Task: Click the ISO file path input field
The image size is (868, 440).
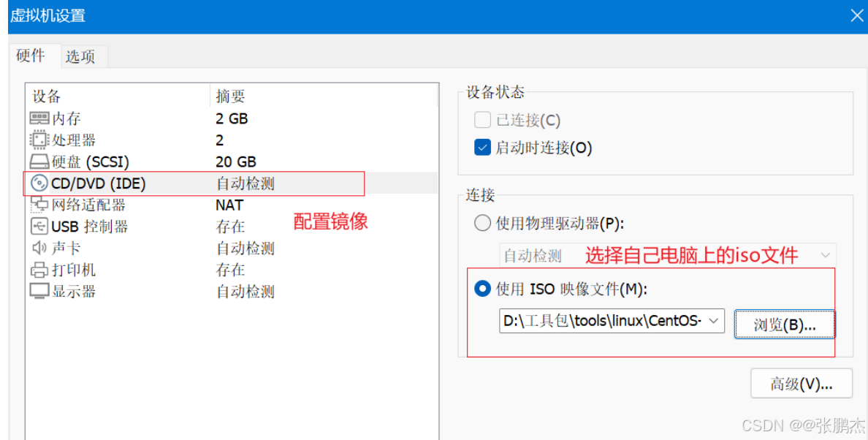Action: point(612,321)
